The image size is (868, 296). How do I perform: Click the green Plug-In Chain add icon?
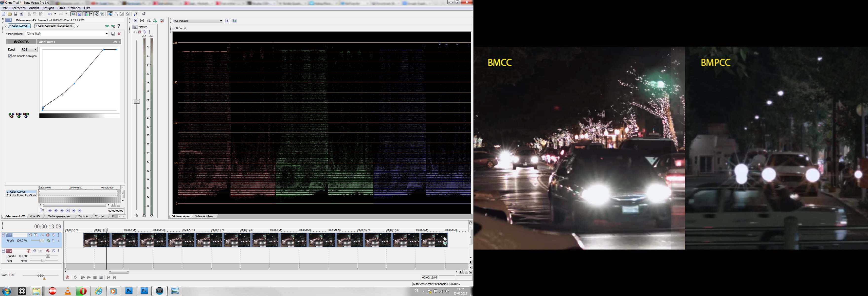click(x=107, y=26)
